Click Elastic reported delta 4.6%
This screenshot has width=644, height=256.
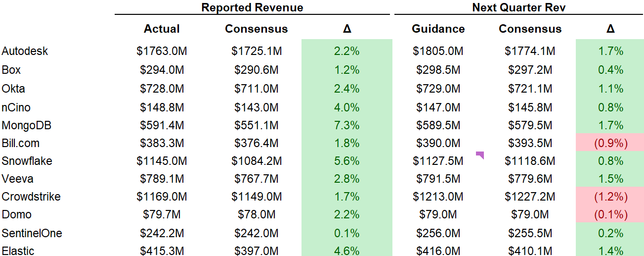coord(347,251)
